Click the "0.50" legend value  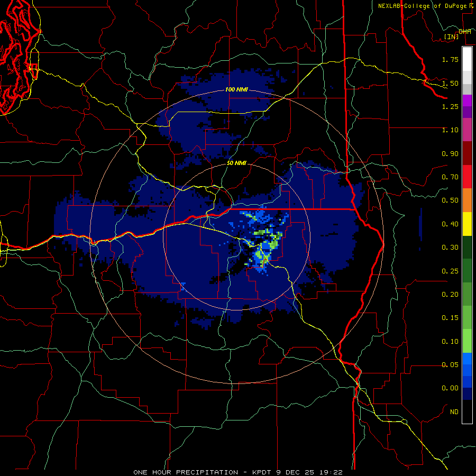click(450, 200)
